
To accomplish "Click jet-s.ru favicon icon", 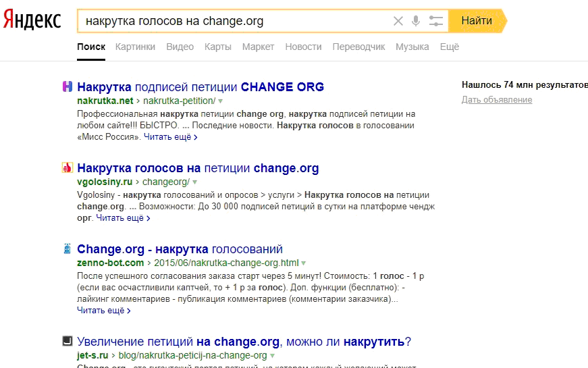I will click(68, 342).
